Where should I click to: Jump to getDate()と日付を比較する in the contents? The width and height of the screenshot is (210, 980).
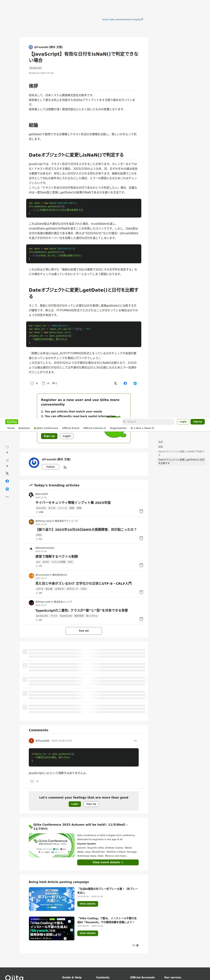coord(181,461)
